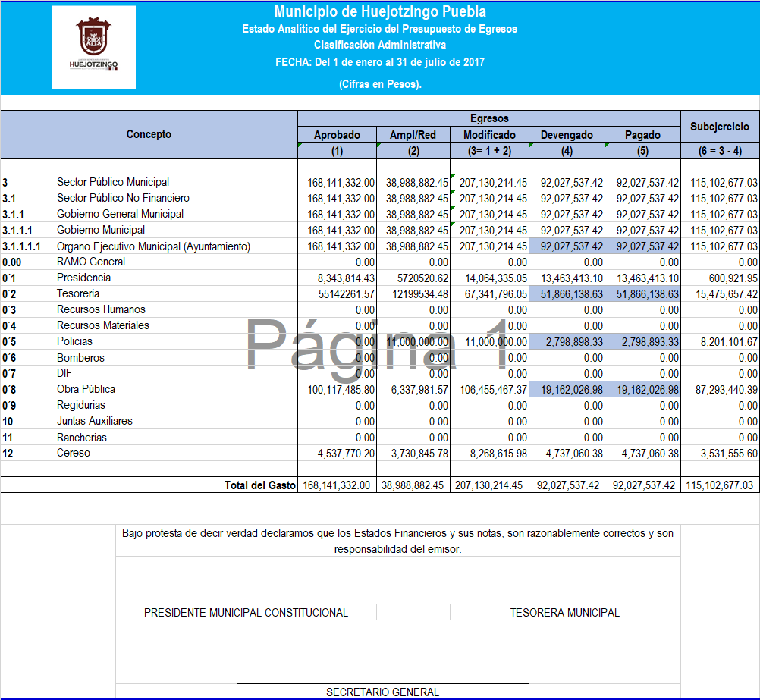Select Presidencia's Ampl/Red value 5720520.62
The image size is (760, 700).
tap(422, 278)
